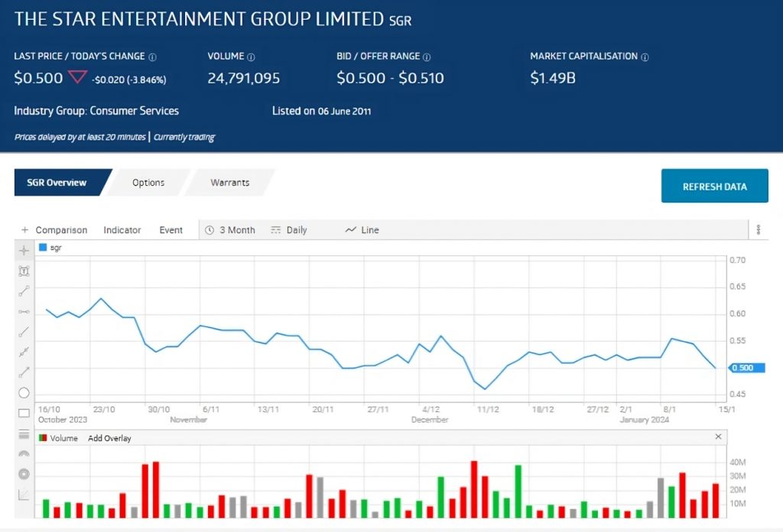Click the 24,791,095 volume value

coord(244,78)
